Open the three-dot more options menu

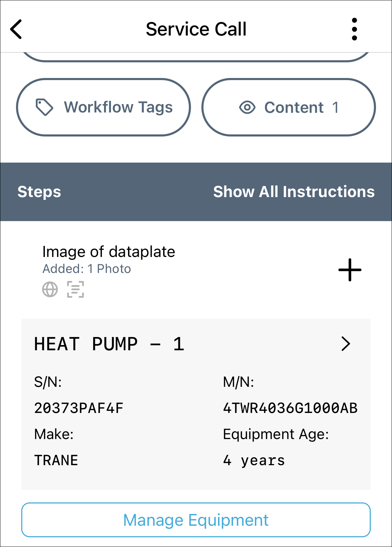coord(354,29)
